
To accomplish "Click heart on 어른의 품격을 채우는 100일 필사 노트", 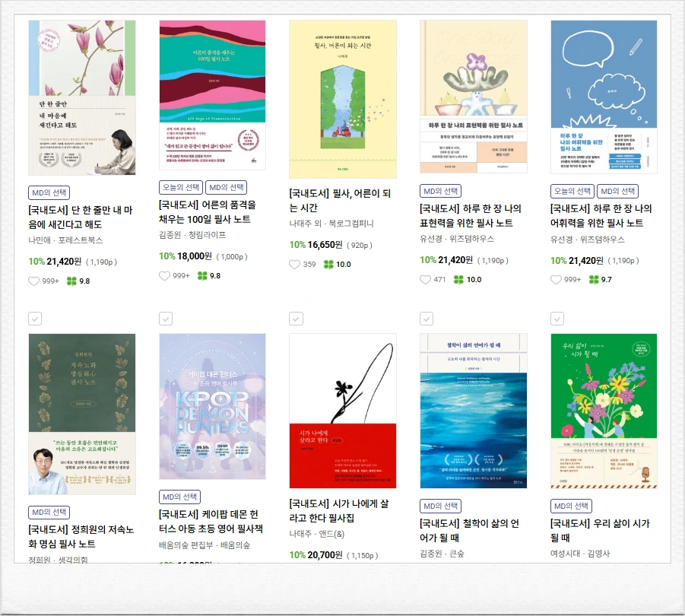I will click(x=164, y=275).
